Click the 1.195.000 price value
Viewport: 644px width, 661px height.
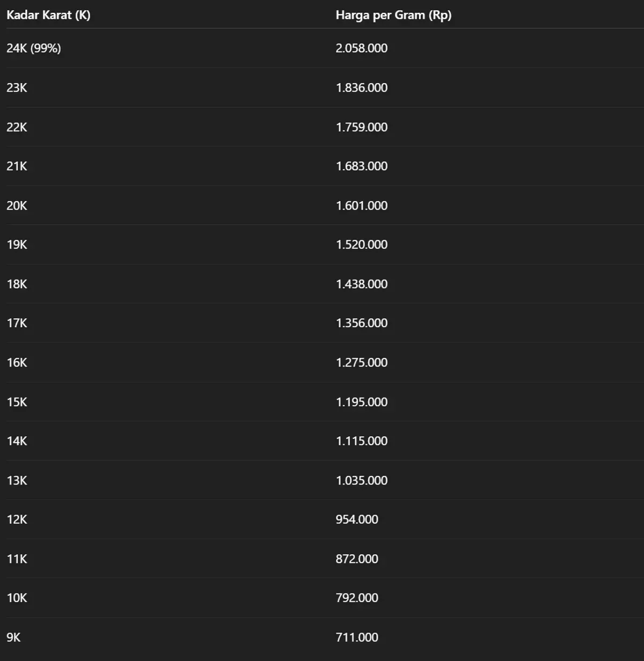pyautogui.click(x=362, y=402)
